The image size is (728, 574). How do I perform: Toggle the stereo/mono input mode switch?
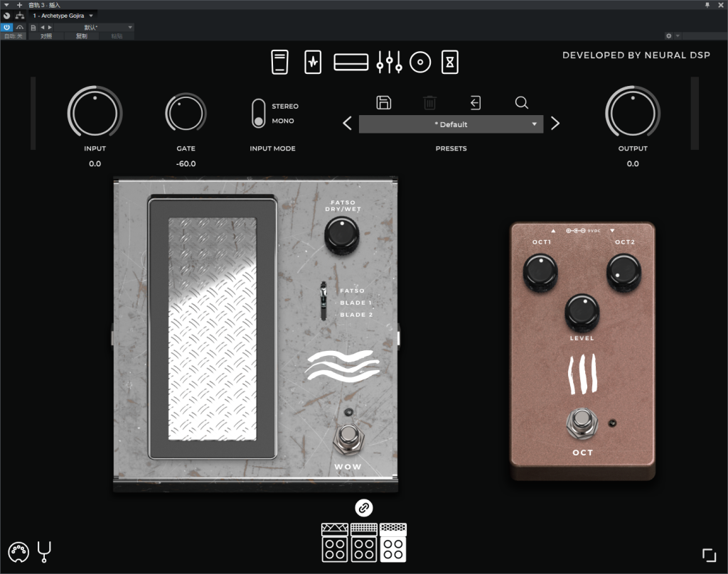pos(259,113)
